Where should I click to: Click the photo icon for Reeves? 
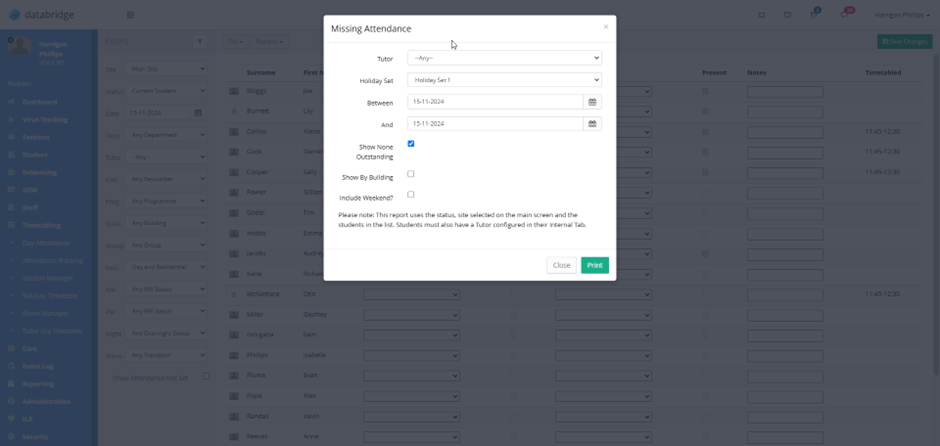point(234,436)
